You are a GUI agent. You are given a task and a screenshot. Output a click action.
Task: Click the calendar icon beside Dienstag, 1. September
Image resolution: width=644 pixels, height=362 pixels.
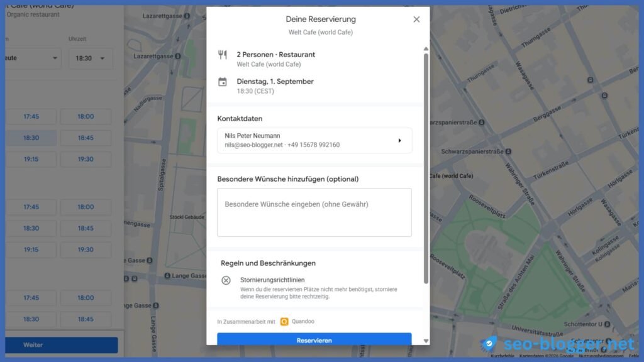(222, 82)
